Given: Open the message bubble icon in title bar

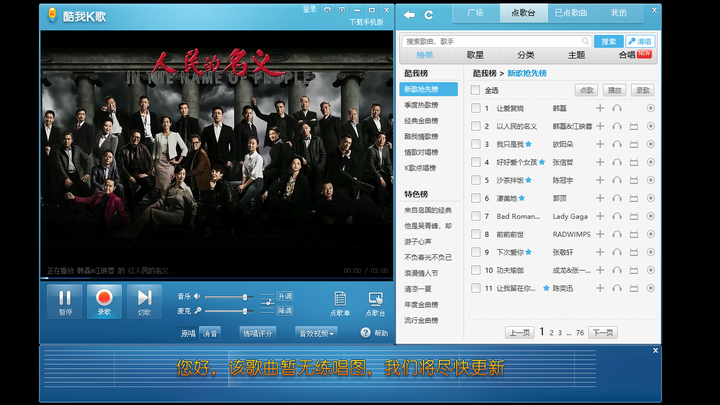Looking at the screenshot, I should click(327, 10).
